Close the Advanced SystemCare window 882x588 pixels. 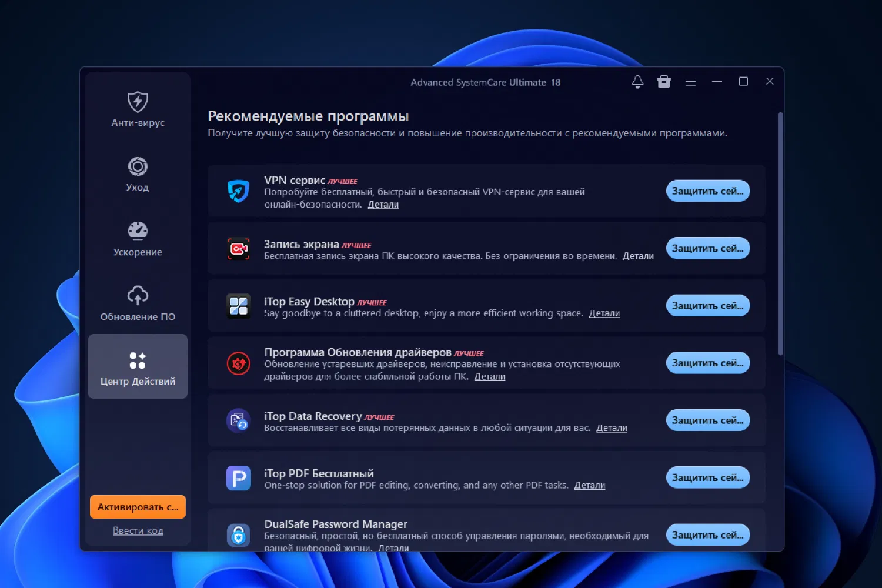[770, 82]
